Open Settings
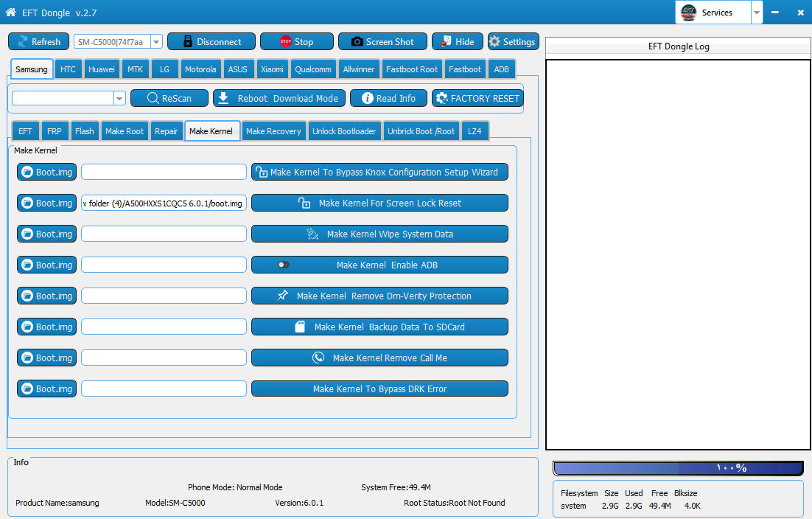Viewport: 812px width, 519px height. pos(513,41)
